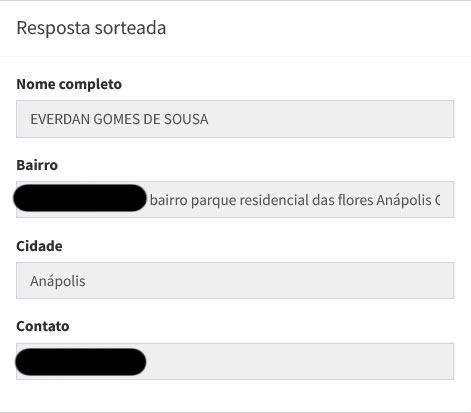Focus the Bairro address field
This screenshot has width=471, height=413.
coord(235,200)
